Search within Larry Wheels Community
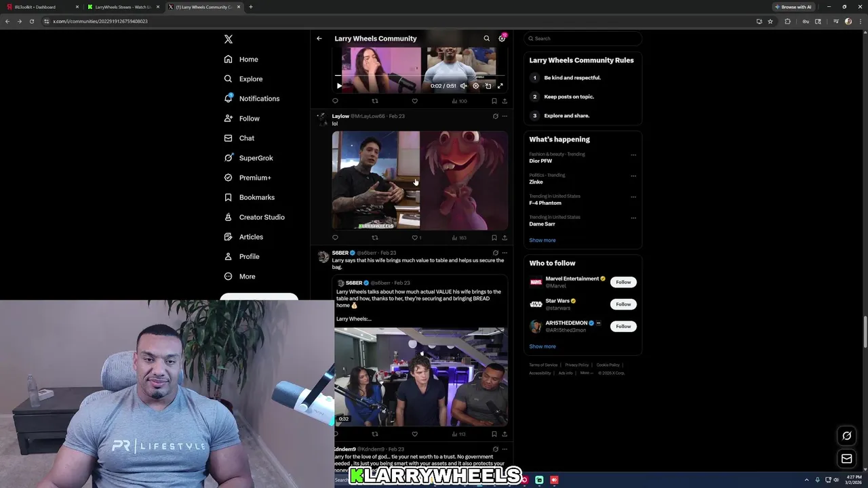 click(486, 39)
